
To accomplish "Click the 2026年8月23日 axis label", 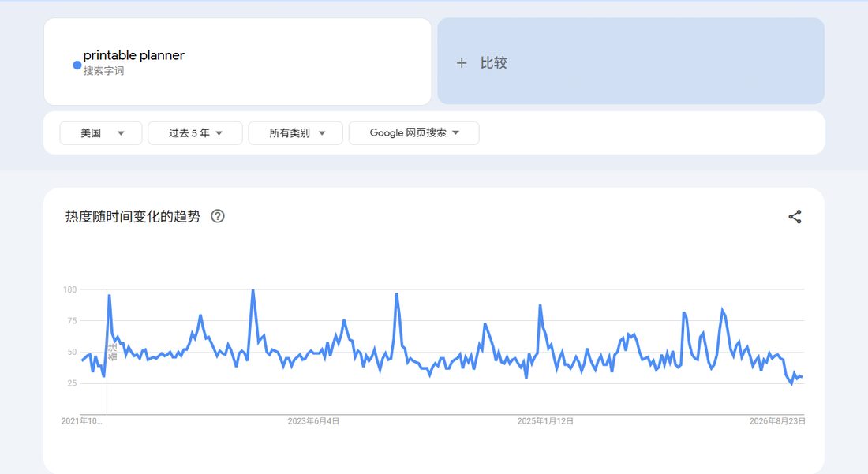I will click(x=777, y=421).
